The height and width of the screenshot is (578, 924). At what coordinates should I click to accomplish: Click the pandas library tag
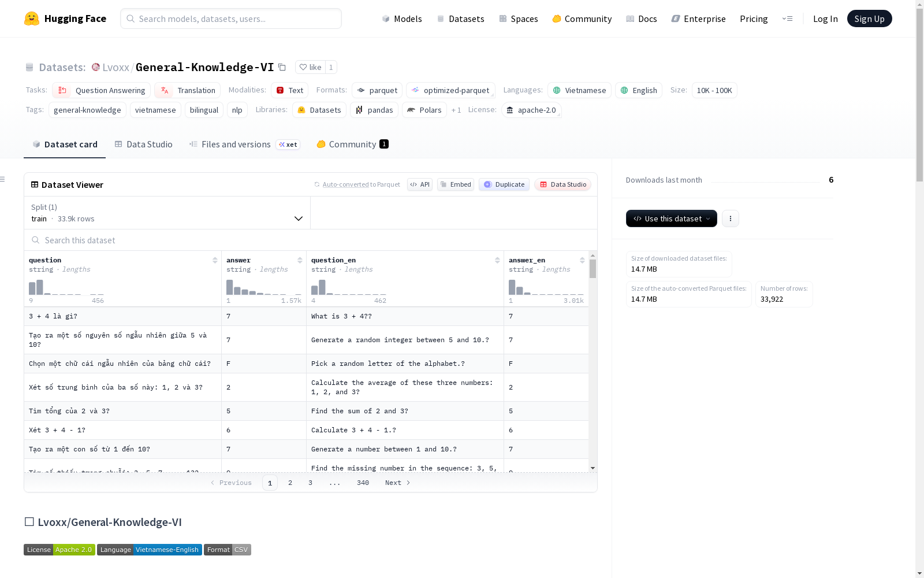click(374, 110)
